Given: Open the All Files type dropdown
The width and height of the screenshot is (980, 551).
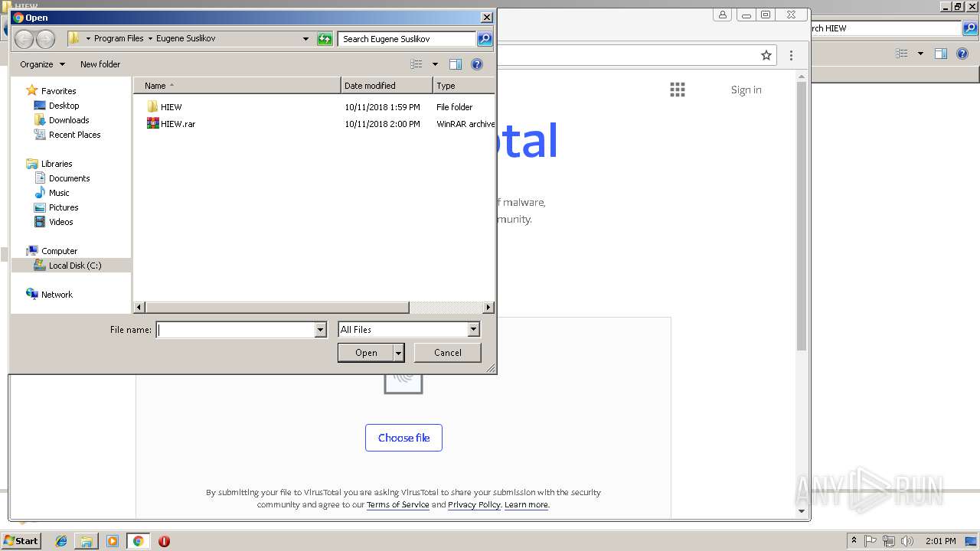Looking at the screenshot, I should 473,329.
